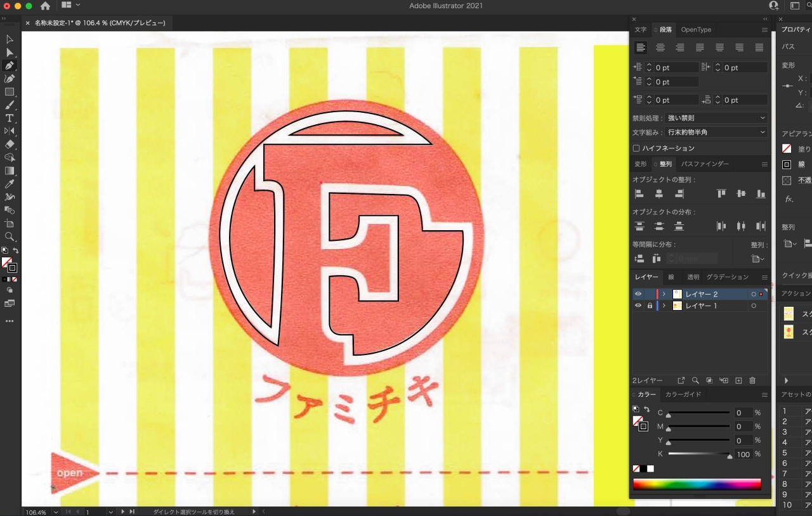Expand レイヤー 2 contents
Screen dimensions: 812x516
click(x=664, y=294)
